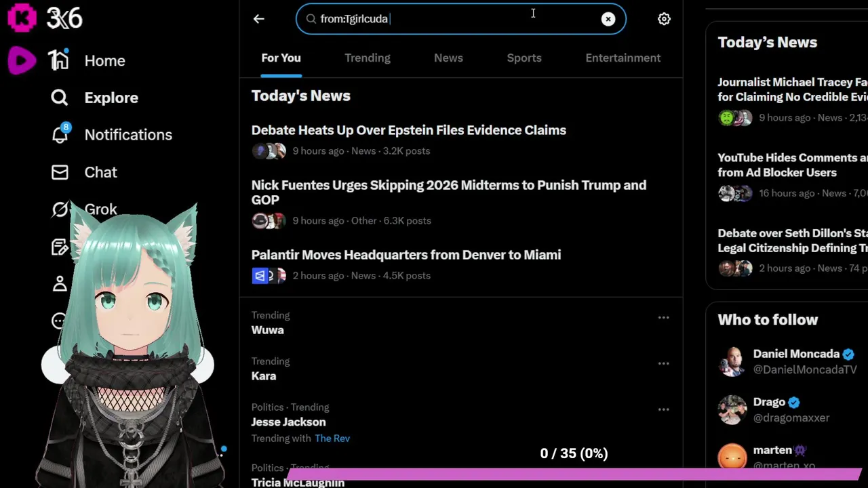This screenshot has width=868, height=488.
Task: Click Drago's verified badge icon
Action: point(794,402)
